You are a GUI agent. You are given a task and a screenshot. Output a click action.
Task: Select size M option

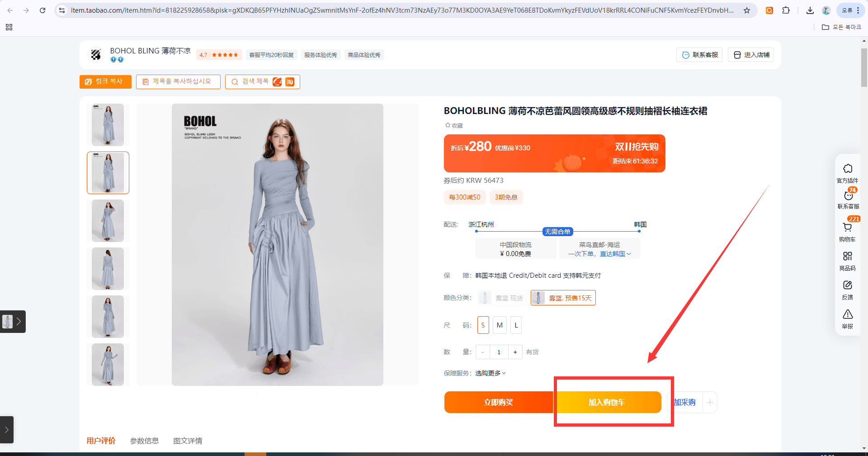click(x=500, y=325)
